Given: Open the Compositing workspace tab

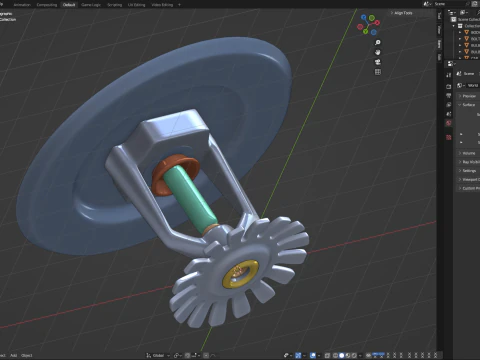Looking at the screenshot, I should [47, 5].
